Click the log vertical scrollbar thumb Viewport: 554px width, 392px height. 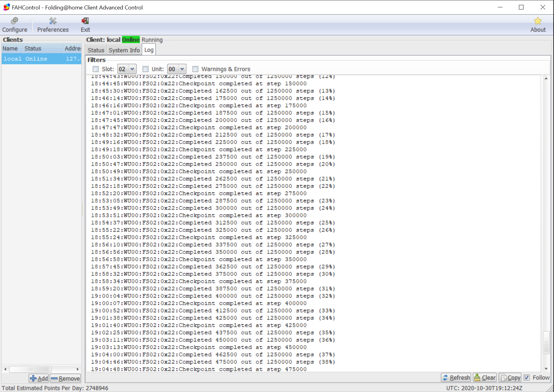[546, 343]
